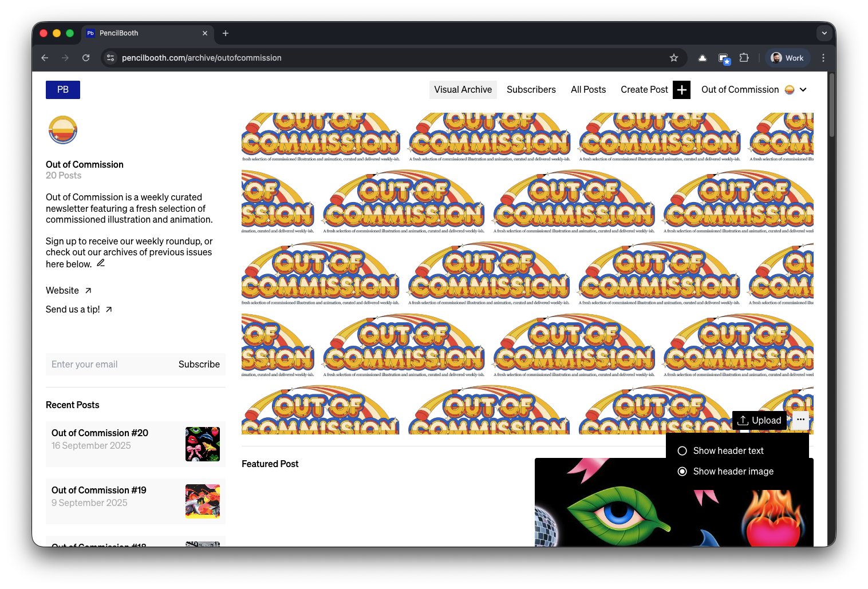This screenshot has width=868, height=589.
Task: Click the Create Post nav item
Action: tap(644, 90)
